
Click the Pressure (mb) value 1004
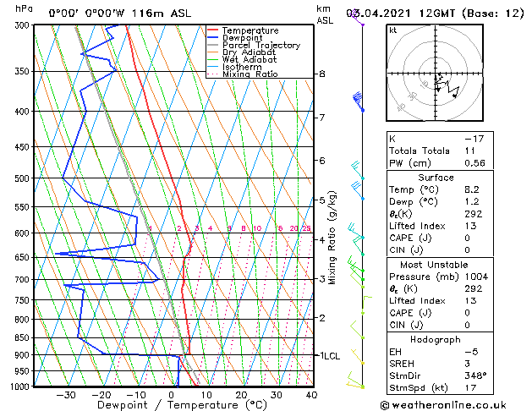pos(476,277)
